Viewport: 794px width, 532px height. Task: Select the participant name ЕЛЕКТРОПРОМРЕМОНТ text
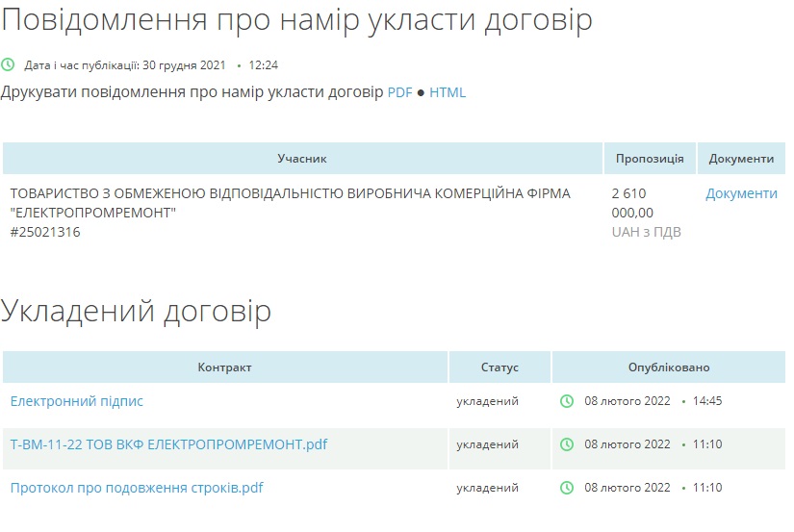92,213
